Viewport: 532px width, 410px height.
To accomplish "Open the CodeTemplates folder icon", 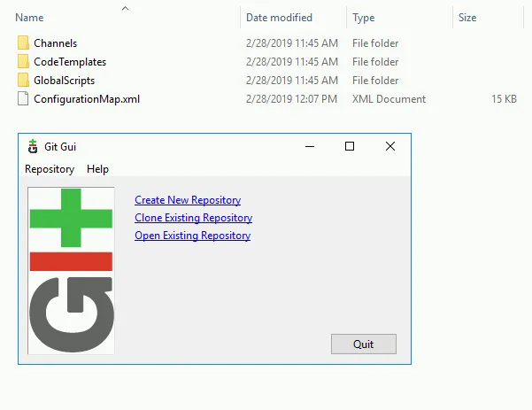I will click(x=23, y=62).
